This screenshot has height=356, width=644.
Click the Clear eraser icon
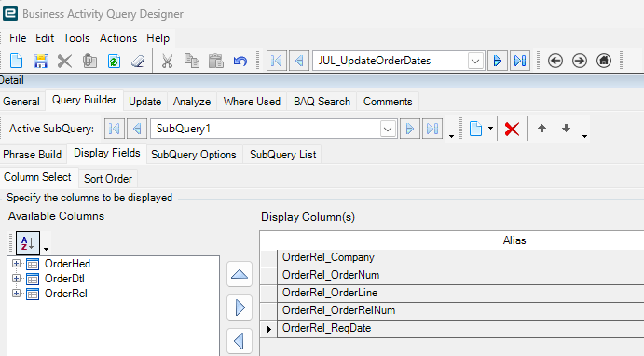(138, 62)
